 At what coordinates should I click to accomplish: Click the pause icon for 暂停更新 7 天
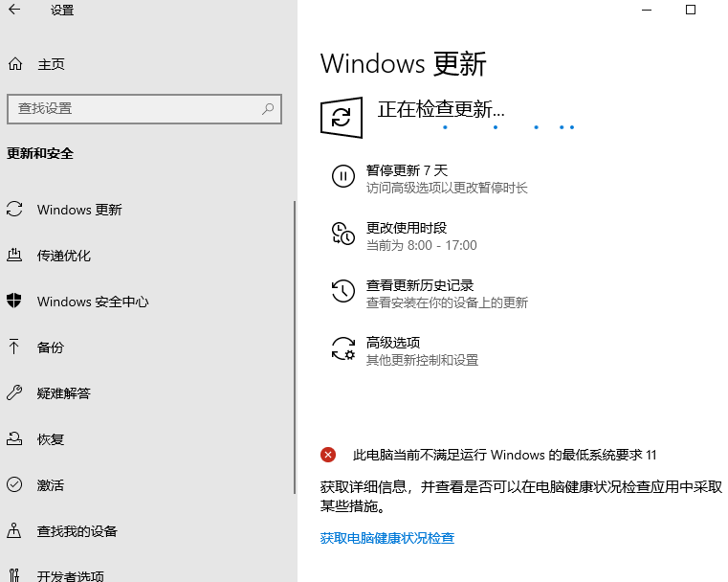pos(343,176)
